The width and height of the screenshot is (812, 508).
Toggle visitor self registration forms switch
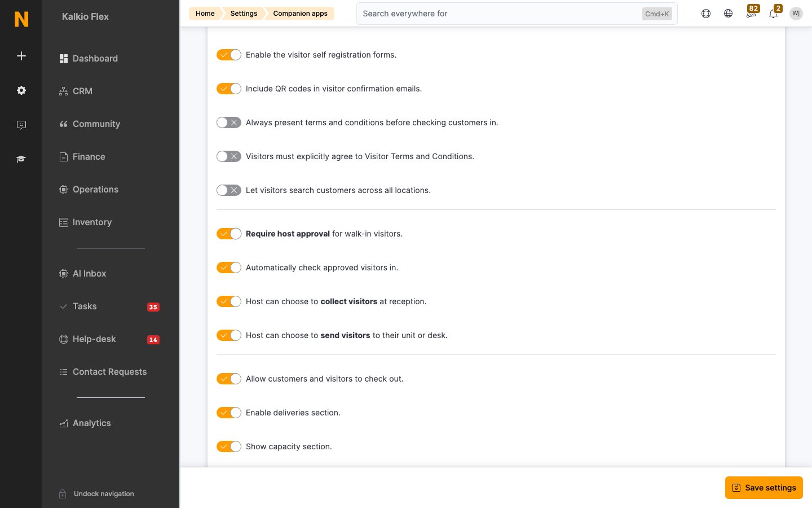tap(229, 55)
